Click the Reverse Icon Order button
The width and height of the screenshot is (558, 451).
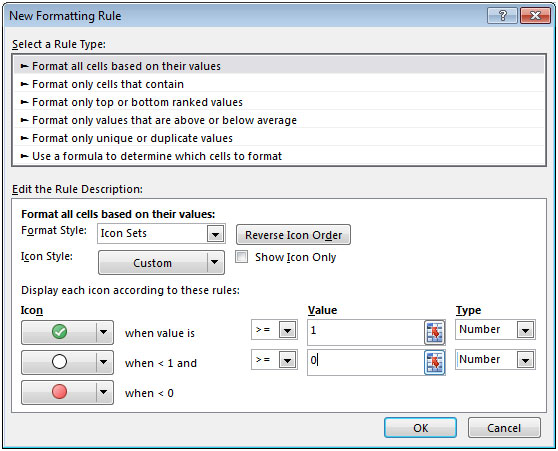(x=293, y=235)
